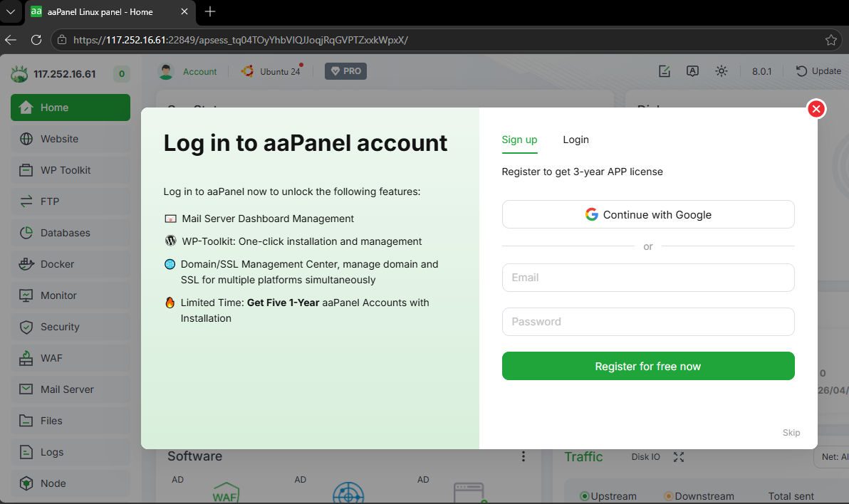Open the Net interface dropdown
The width and height of the screenshot is (849, 504).
pyautogui.click(x=833, y=457)
